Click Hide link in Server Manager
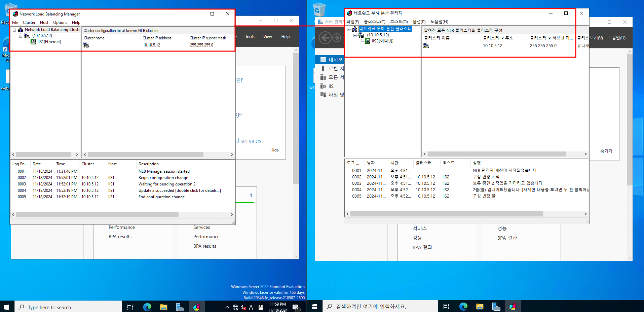This screenshot has width=644, height=312. point(274,150)
